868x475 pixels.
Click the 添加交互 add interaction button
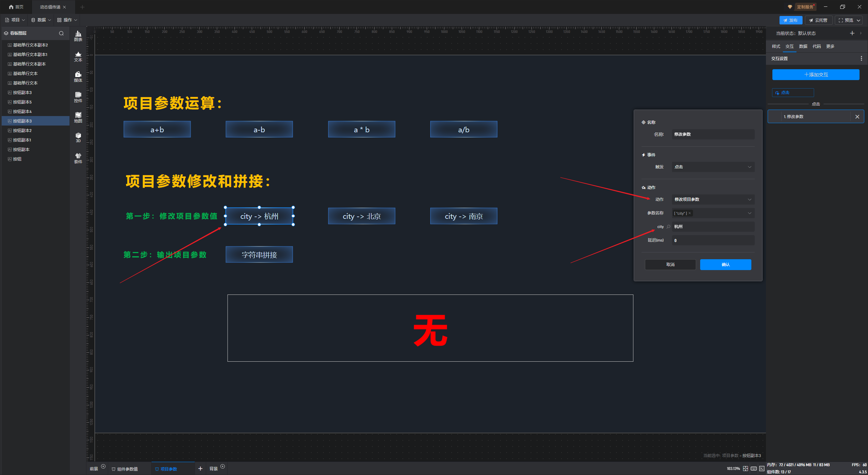tap(816, 75)
